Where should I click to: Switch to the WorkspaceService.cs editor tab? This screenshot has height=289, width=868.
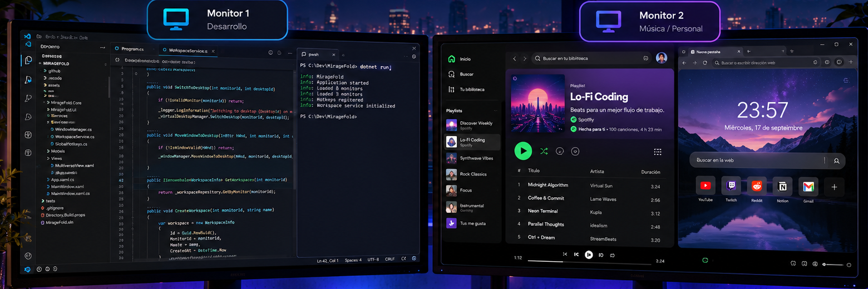coord(188,51)
